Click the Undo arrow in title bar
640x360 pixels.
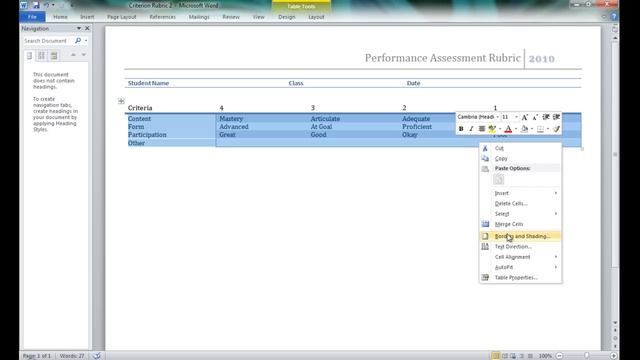click(47, 5)
